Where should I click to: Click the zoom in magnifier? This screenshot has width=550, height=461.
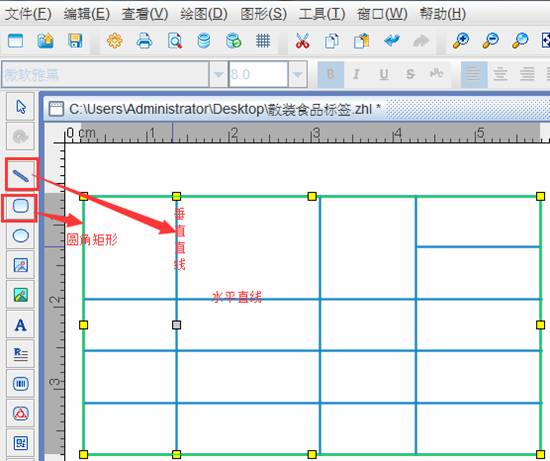461,41
